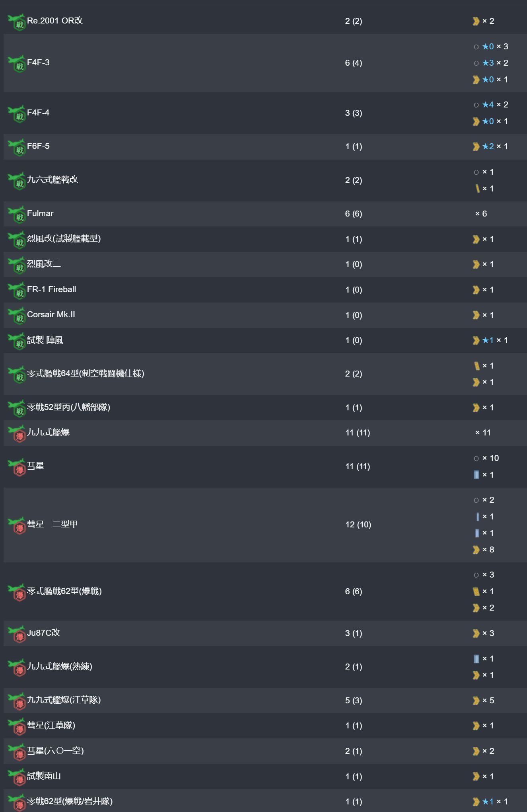
Task: Click the blue stripe proficiency icon for 九九式艦爆(熟練)
Action: coord(476,659)
